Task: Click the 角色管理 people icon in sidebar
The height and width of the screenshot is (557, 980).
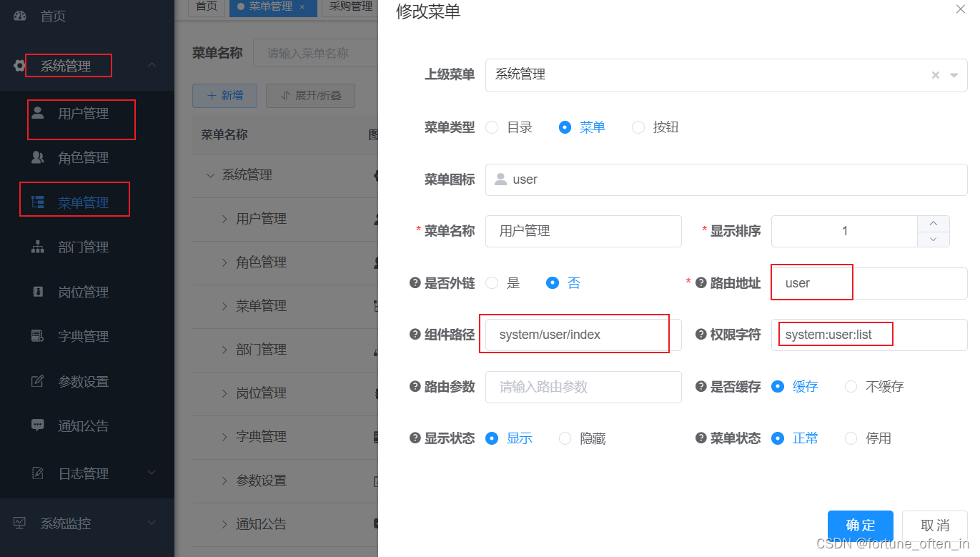Action: (x=38, y=157)
